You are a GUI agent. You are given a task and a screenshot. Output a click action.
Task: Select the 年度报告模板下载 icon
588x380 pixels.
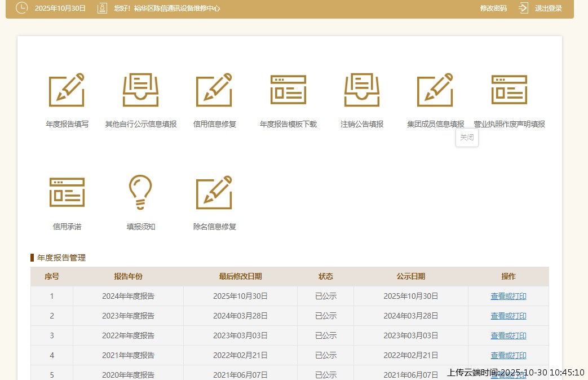click(288, 90)
